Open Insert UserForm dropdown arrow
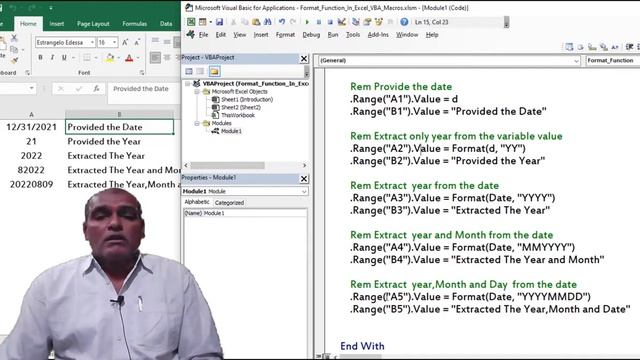This screenshot has height=360, width=640. [210, 22]
